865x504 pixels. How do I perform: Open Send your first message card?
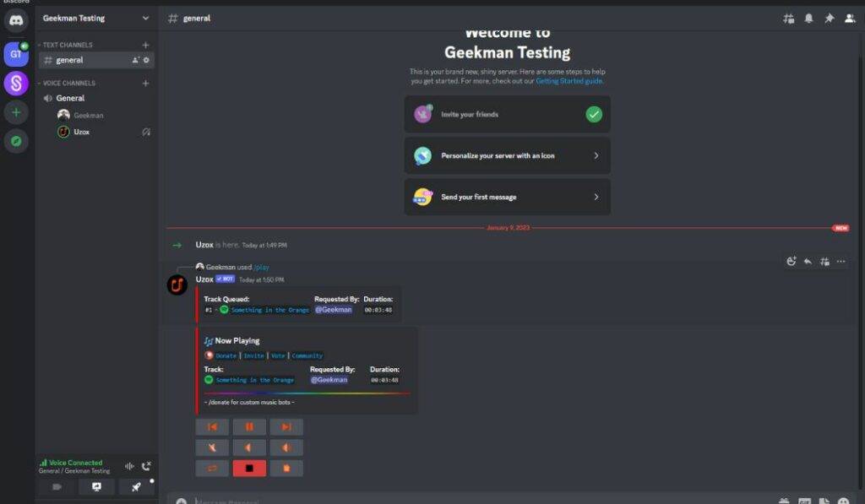point(507,197)
